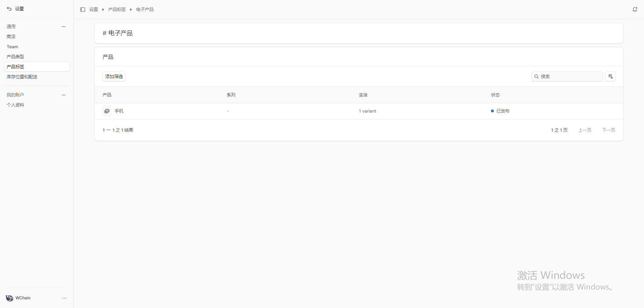
Task: Open 商店 settings in sidebar
Action: [x=11, y=37]
